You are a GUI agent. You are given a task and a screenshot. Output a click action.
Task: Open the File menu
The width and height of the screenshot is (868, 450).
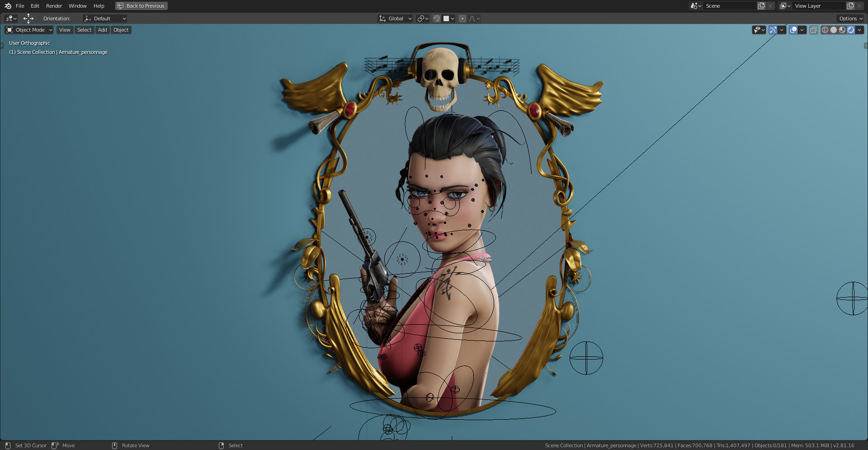20,6
